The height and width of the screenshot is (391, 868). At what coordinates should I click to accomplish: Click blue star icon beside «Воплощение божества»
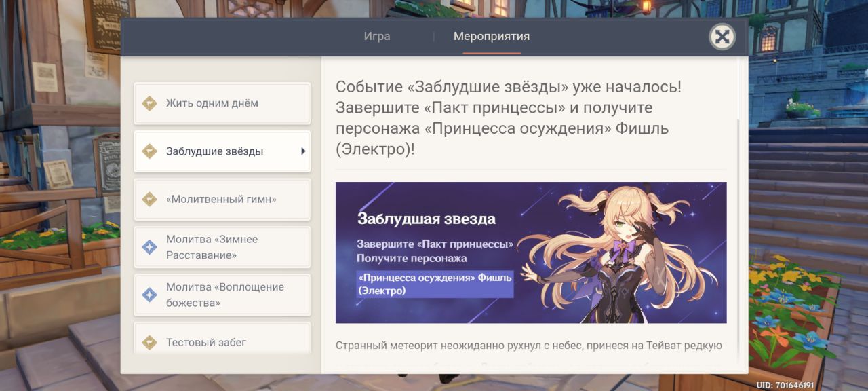[149, 295]
